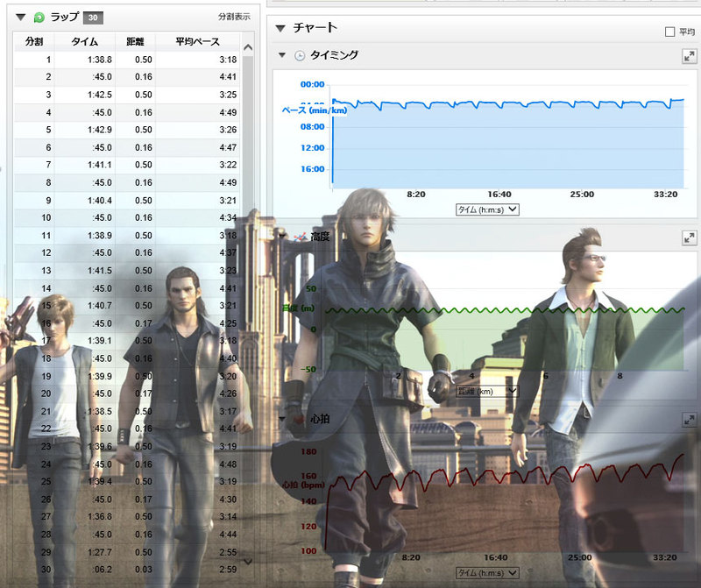Open タイム (h:m:s) dropdown under pace chart
Screen dimensions: 701x588
[487, 209]
